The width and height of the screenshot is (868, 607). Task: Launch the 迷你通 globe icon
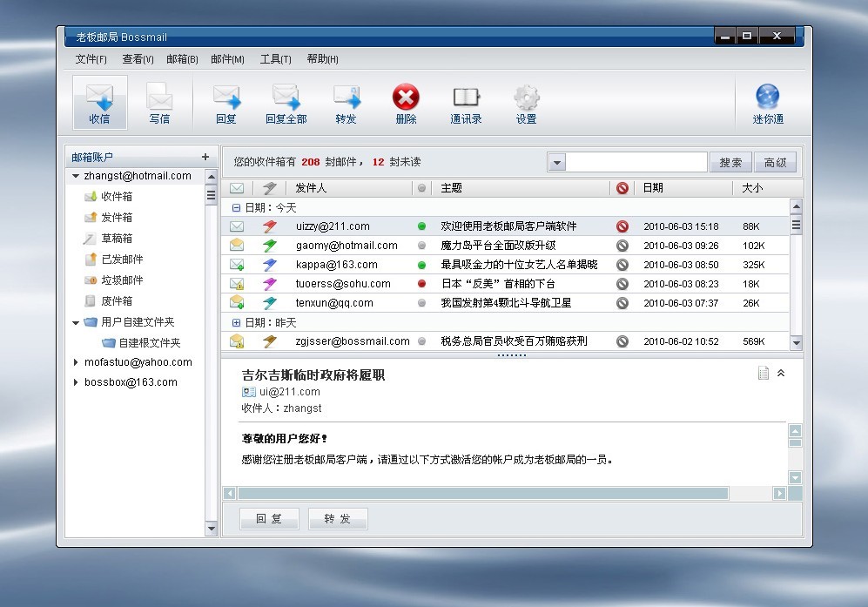(768, 103)
